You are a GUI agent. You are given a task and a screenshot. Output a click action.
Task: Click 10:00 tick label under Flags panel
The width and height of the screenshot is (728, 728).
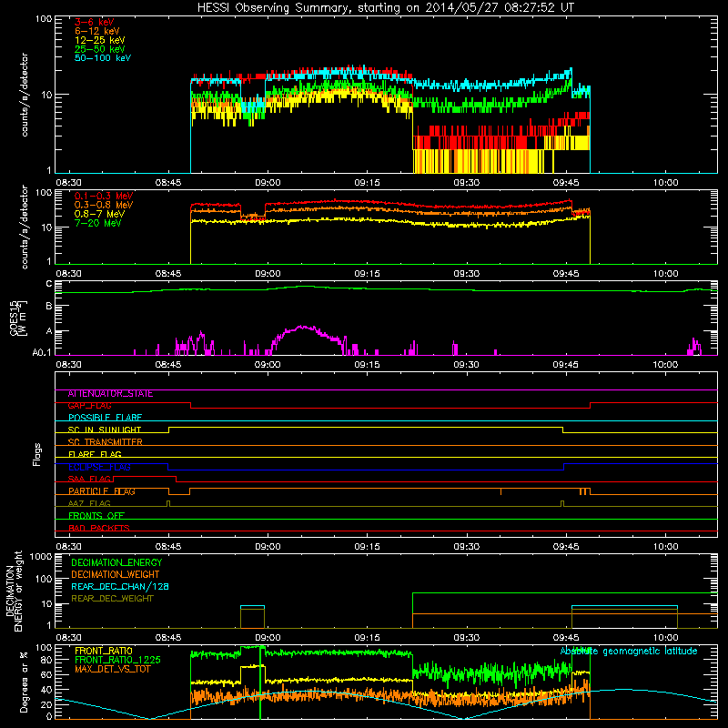(666, 547)
